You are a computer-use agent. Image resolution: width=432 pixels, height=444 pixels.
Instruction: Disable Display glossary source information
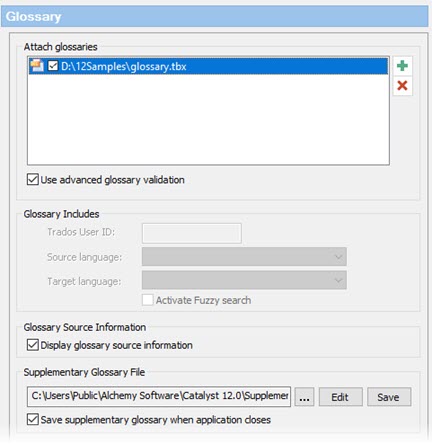click(33, 345)
